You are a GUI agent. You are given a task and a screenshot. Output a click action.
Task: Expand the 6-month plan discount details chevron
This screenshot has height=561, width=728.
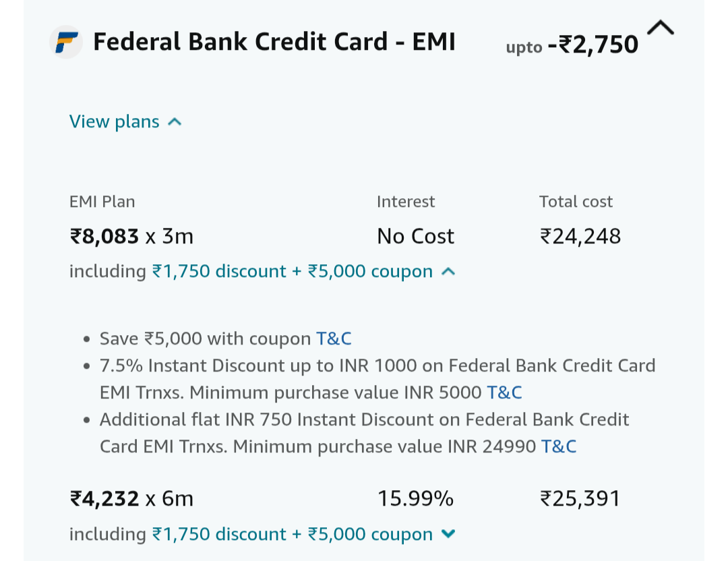448,534
